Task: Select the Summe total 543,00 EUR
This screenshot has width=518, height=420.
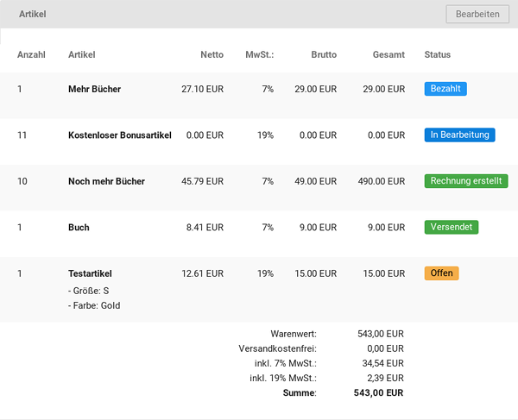Action: pos(378,393)
